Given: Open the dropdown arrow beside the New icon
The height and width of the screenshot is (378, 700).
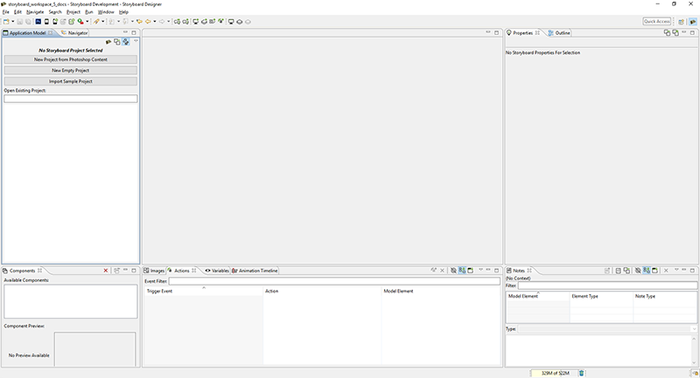Looking at the screenshot, I should click(x=12, y=21).
